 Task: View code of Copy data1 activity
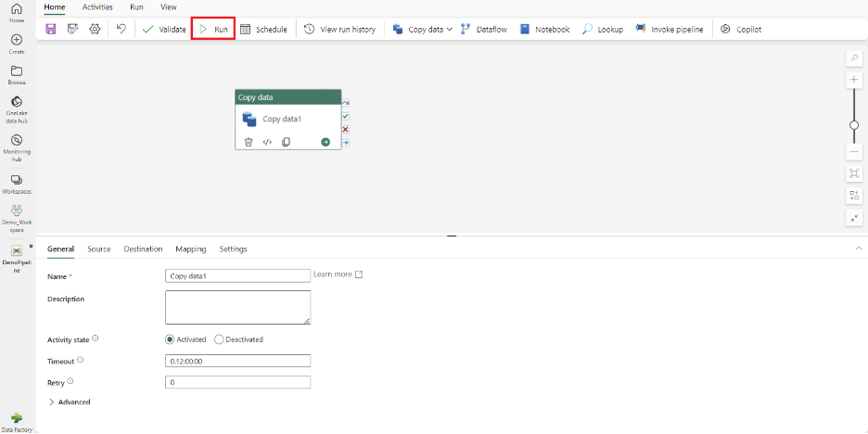click(x=267, y=142)
